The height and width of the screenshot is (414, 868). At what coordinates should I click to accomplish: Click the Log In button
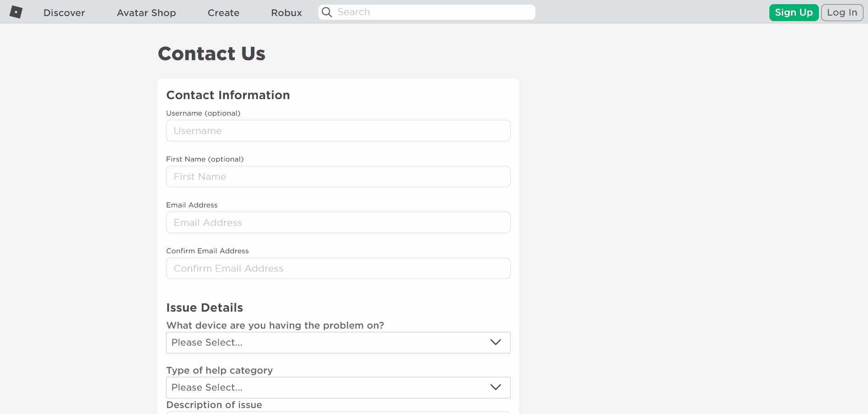(842, 12)
